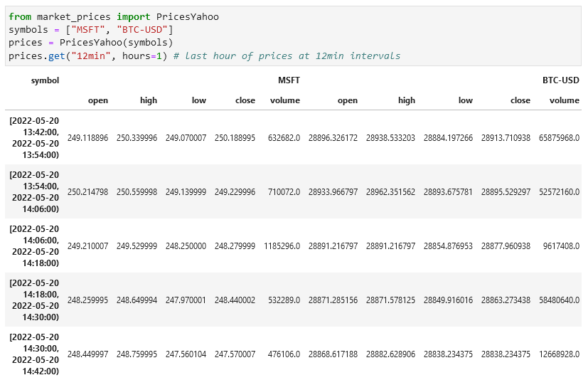The width and height of the screenshot is (588, 380).
Task: Click the MSFT open column header
Action: coord(98,100)
